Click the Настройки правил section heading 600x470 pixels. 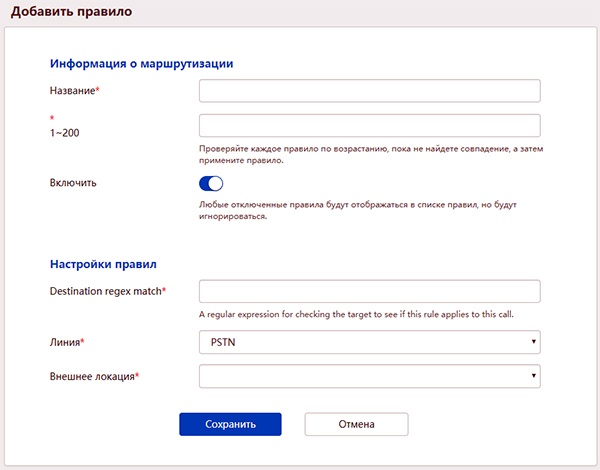103,264
